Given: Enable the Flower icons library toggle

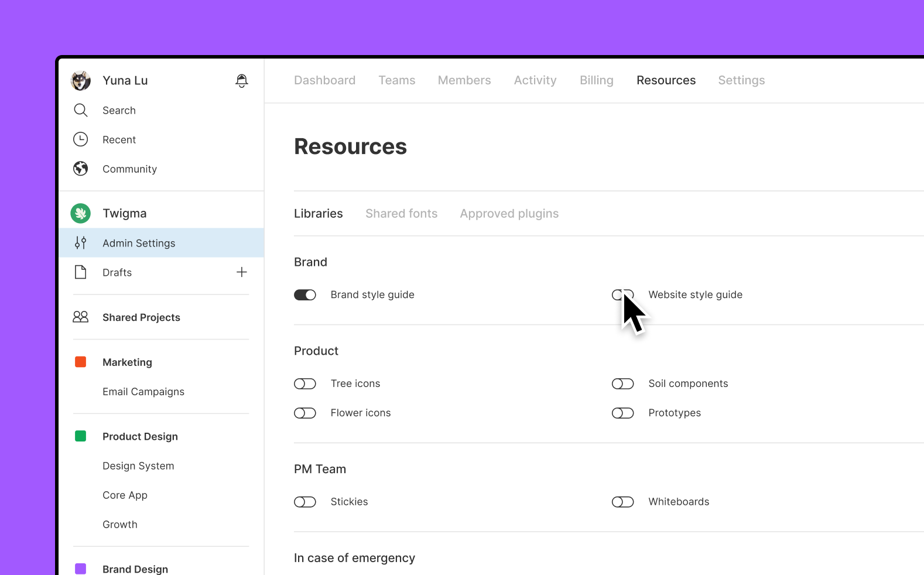Looking at the screenshot, I should coord(305,413).
